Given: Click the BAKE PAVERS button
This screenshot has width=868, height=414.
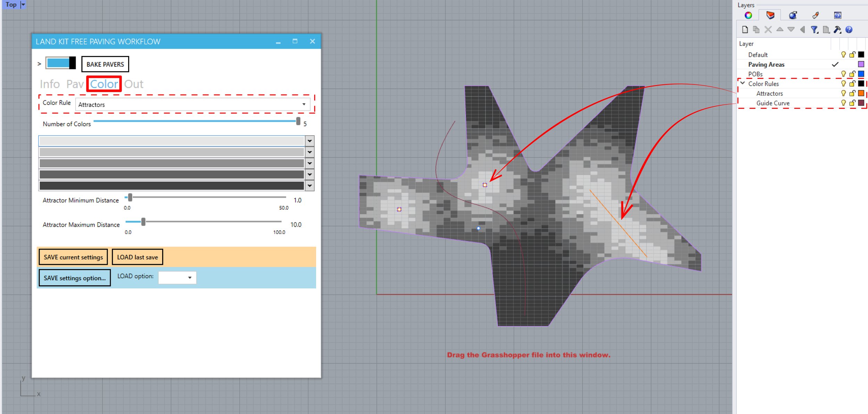Looking at the screenshot, I should (x=105, y=64).
